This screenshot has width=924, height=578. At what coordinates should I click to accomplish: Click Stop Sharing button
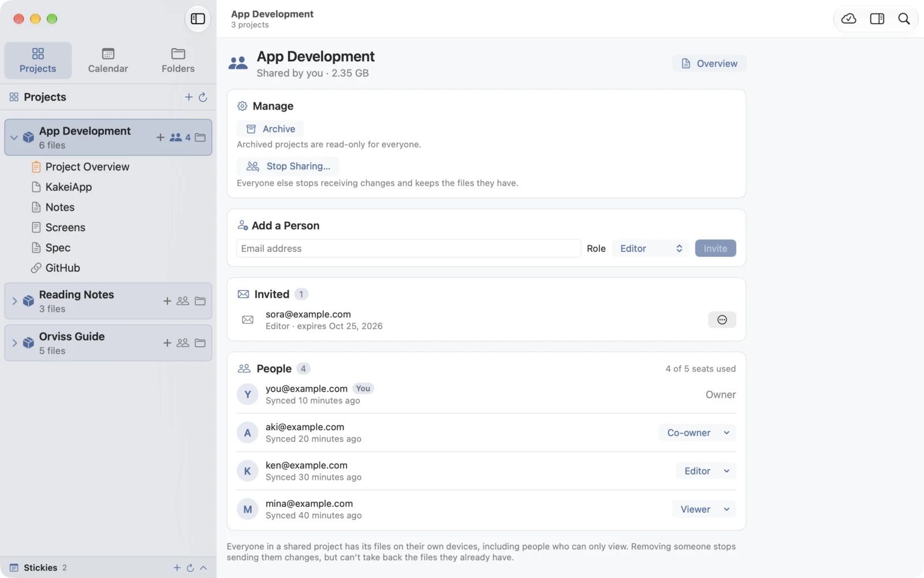pyautogui.click(x=288, y=166)
